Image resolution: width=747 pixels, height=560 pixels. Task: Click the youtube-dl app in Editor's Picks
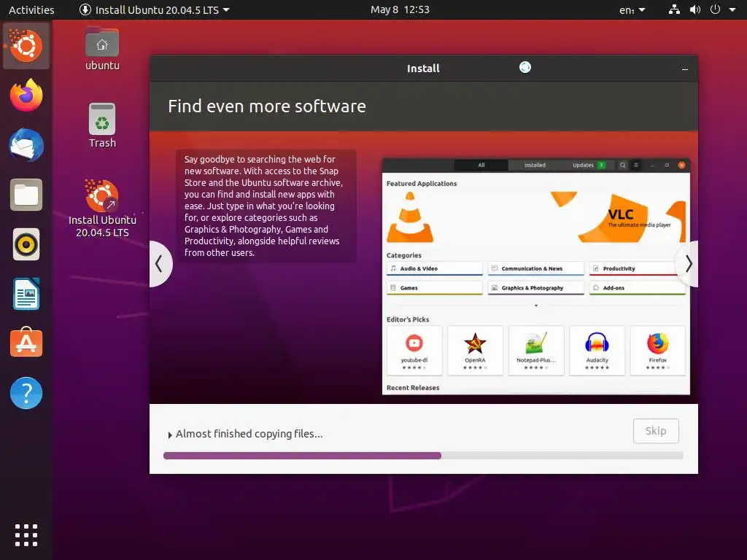pyautogui.click(x=414, y=351)
